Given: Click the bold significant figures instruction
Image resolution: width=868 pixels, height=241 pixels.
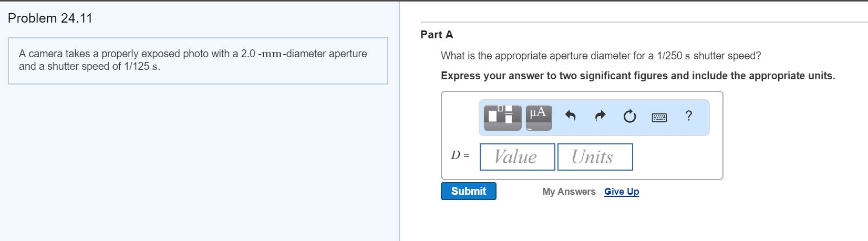Looking at the screenshot, I should pos(638,76).
